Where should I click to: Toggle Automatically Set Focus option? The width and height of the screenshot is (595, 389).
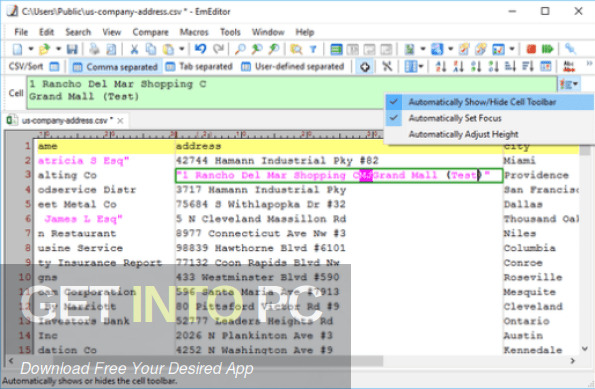[x=489, y=118]
